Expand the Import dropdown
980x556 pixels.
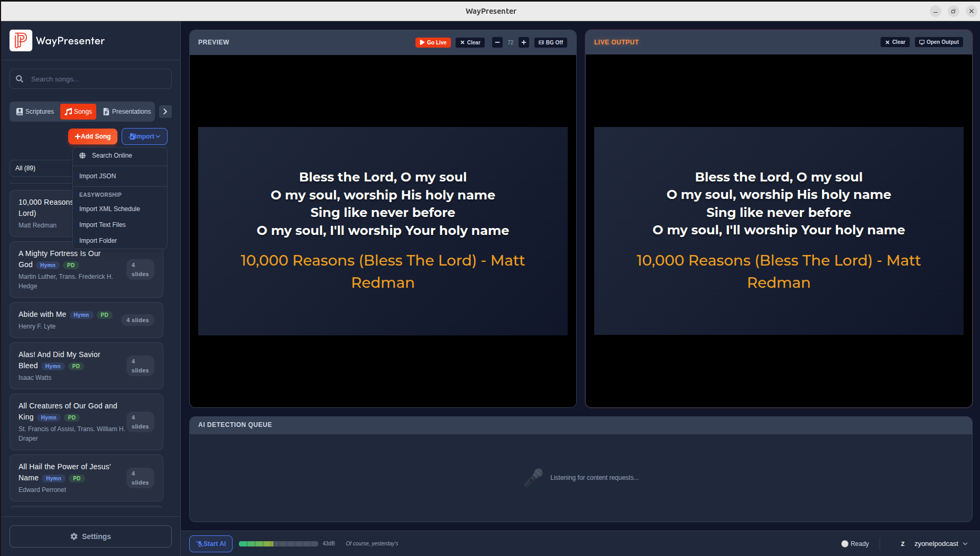[144, 136]
